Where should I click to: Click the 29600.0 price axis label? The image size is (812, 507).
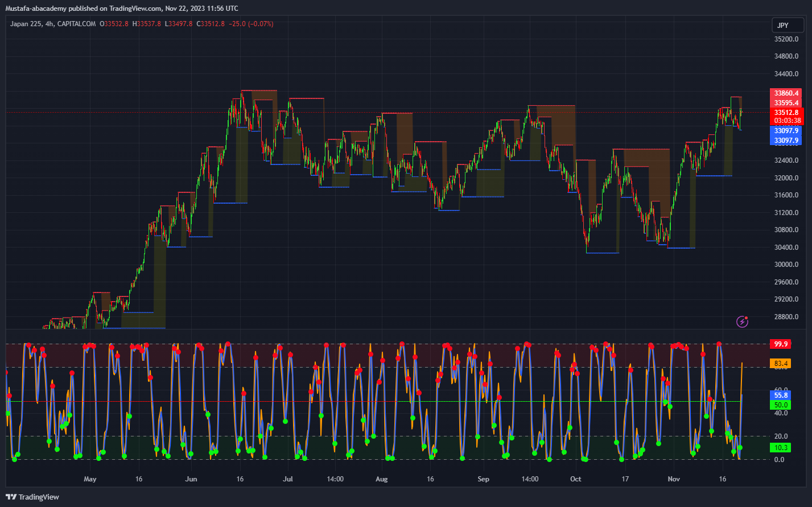(786, 282)
